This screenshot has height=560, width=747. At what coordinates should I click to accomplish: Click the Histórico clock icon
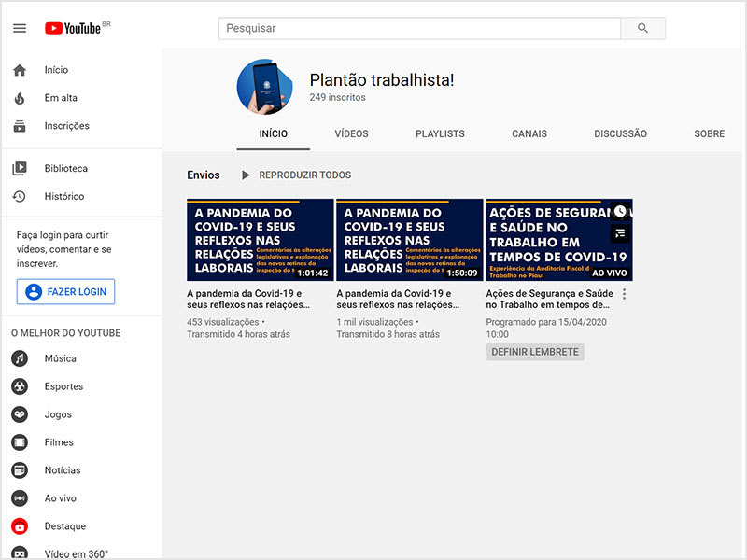click(20, 196)
